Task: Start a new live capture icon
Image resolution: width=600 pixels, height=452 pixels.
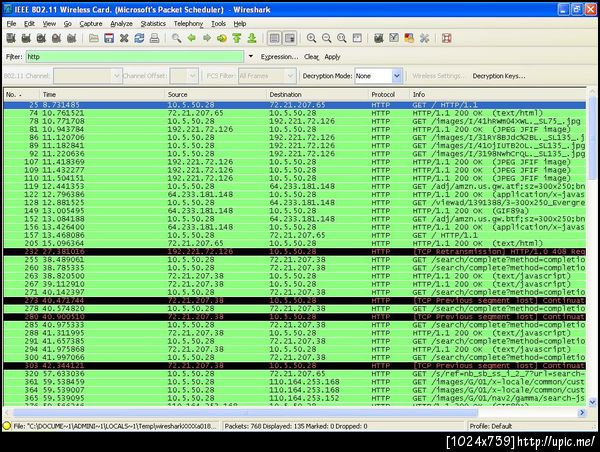Action: click(41, 38)
